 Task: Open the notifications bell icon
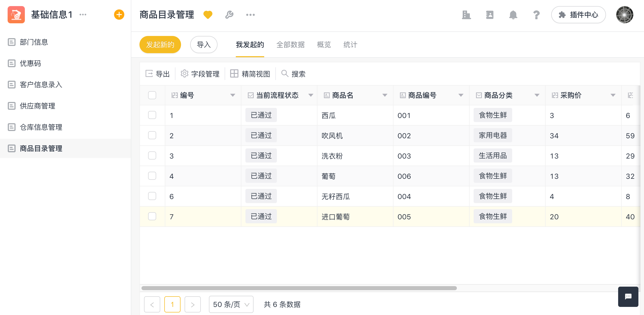pyautogui.click(x=513, y=15)
